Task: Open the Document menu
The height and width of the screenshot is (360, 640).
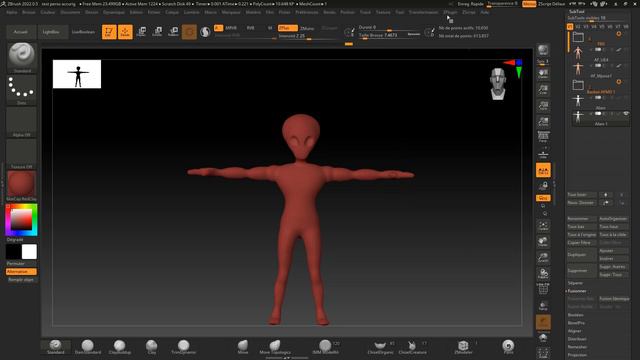Action: tap(70, 12)
